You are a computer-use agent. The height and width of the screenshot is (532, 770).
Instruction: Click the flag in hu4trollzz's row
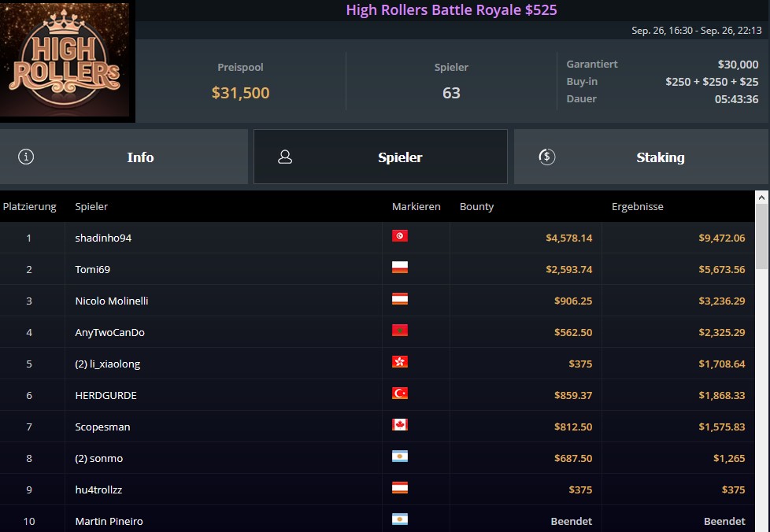click(x=400, y=488)
